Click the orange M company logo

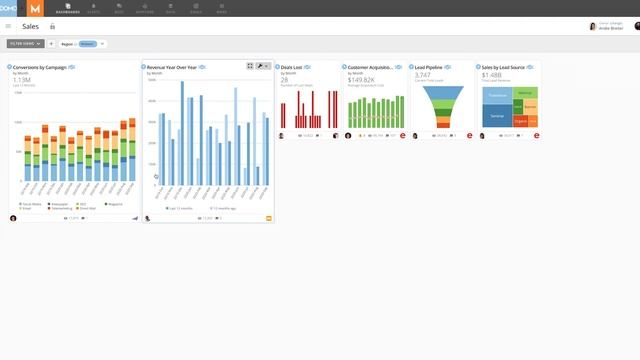tap(36, 8)
